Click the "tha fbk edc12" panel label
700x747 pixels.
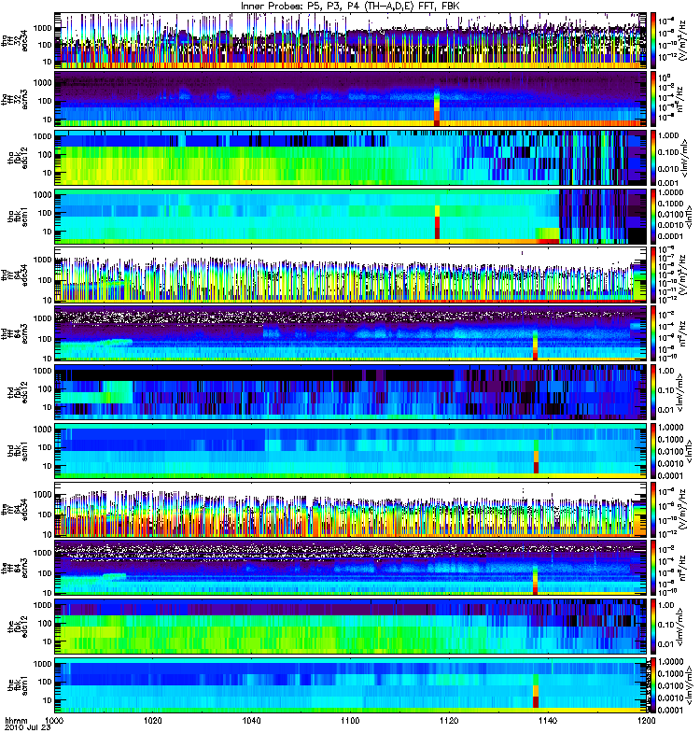point(18,158)
